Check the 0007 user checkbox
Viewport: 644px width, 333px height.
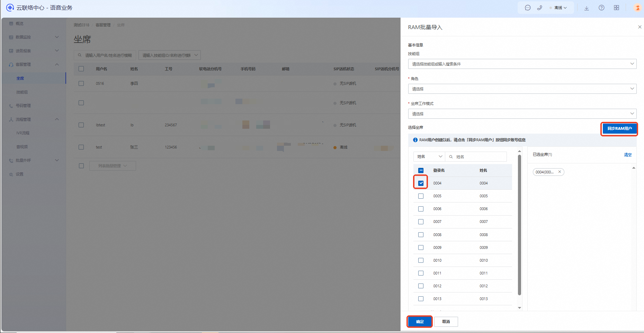point(421,222)
